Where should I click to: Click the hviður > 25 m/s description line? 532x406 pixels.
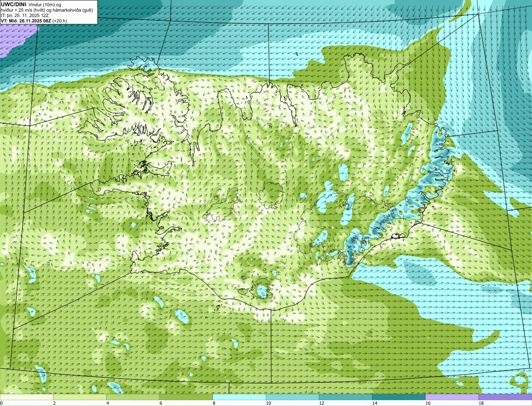[47, 10]
